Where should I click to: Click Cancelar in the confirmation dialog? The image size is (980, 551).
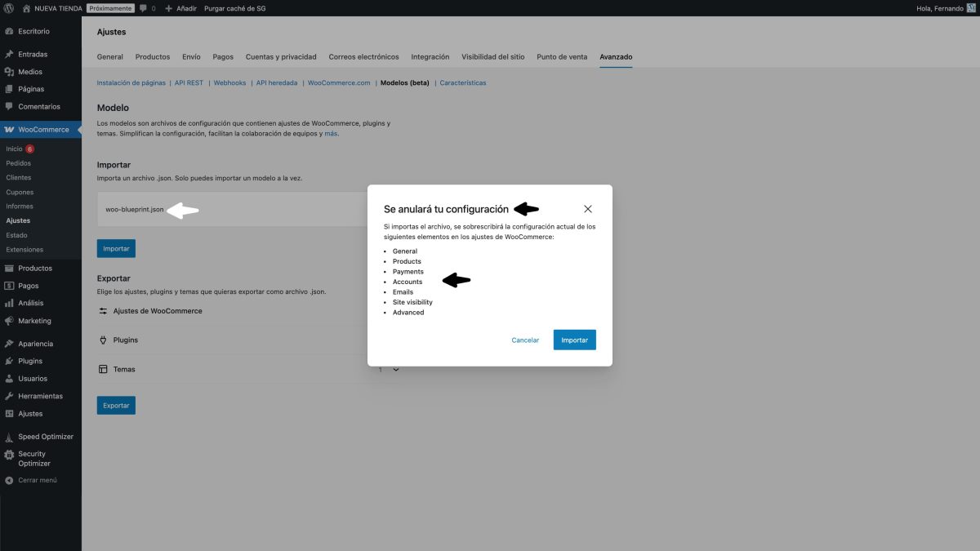525,340
